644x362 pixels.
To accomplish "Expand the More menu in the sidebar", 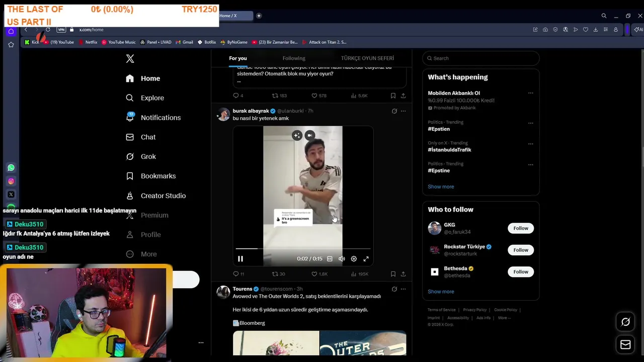I will coord(141,254).
